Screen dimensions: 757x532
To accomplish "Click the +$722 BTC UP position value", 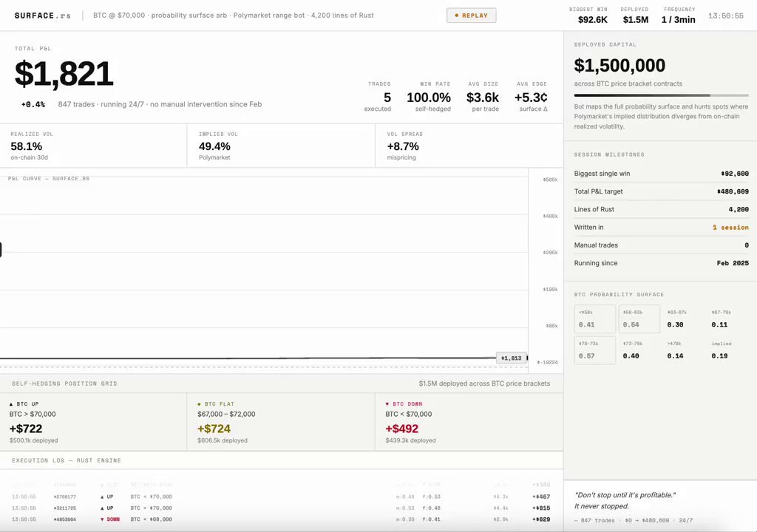I will (x=26, y=429).
